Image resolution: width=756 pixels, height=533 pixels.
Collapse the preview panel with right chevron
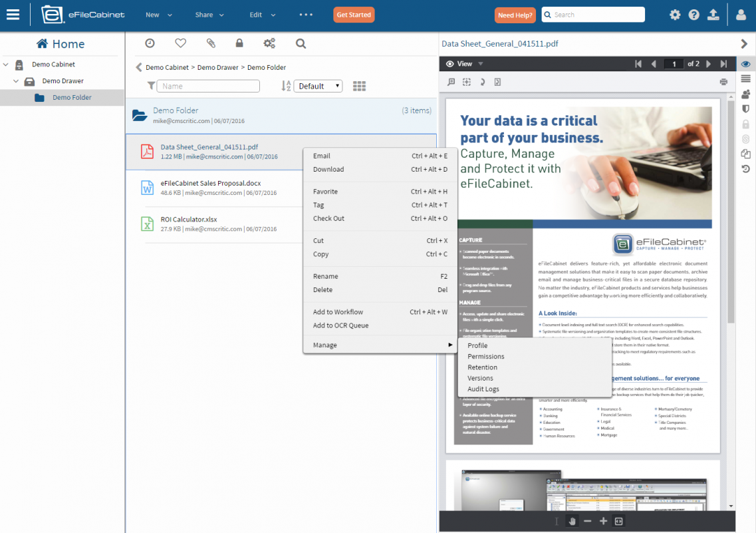(744, 44)
